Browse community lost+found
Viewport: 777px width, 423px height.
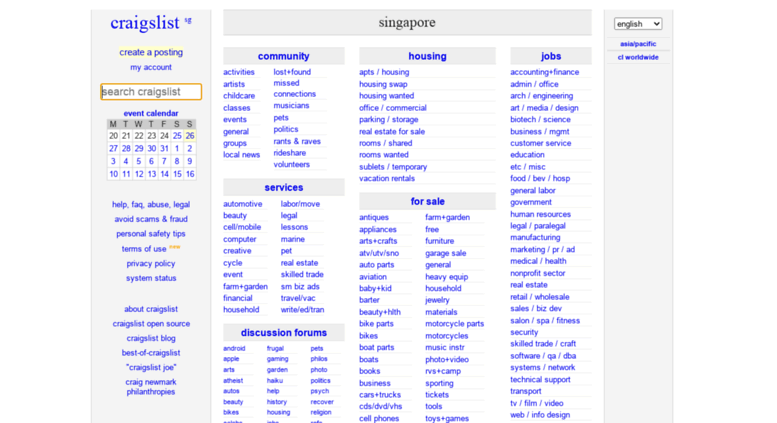click(x=292, y=72)
